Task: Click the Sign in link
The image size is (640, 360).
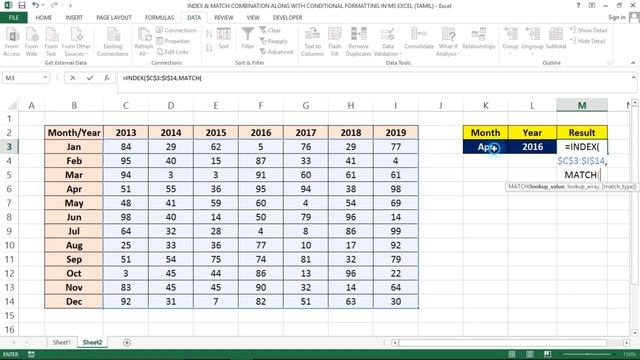Action: 616,17
